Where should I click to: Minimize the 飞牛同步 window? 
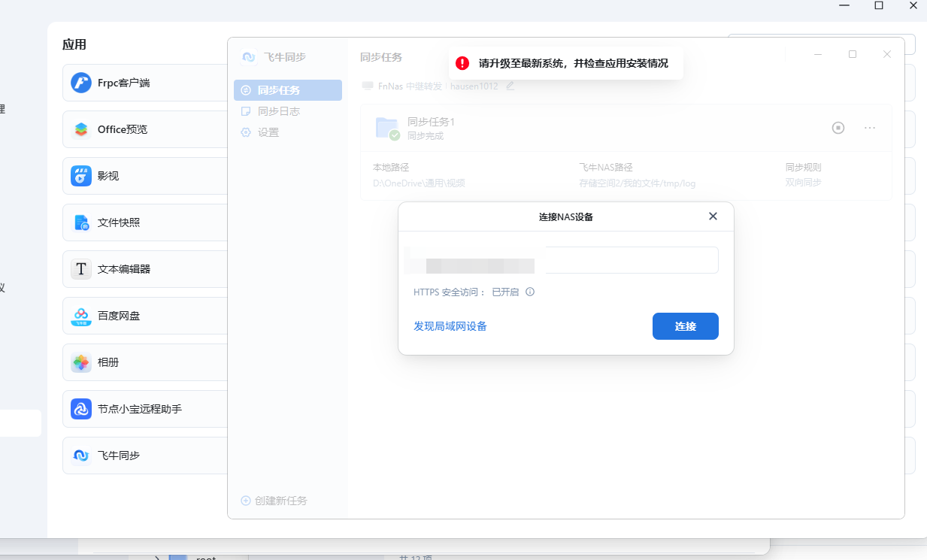pos(818,54)
